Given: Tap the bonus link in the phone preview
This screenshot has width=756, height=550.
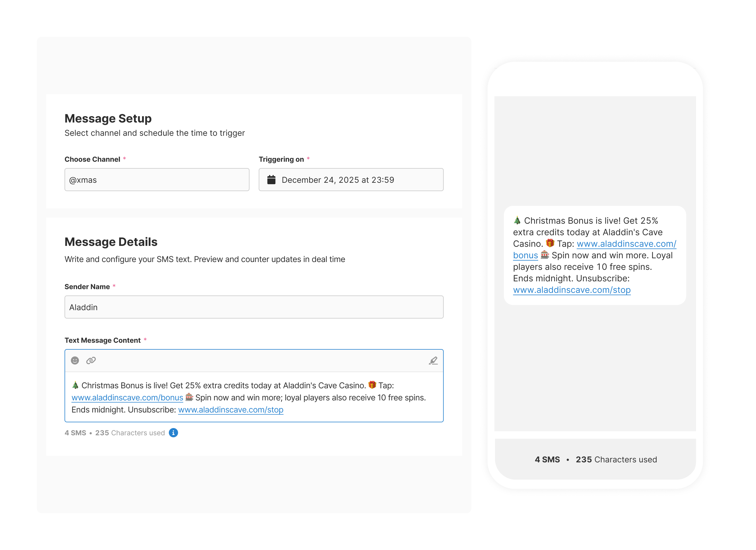Looking at the screenshot, I should coord(525,255).
